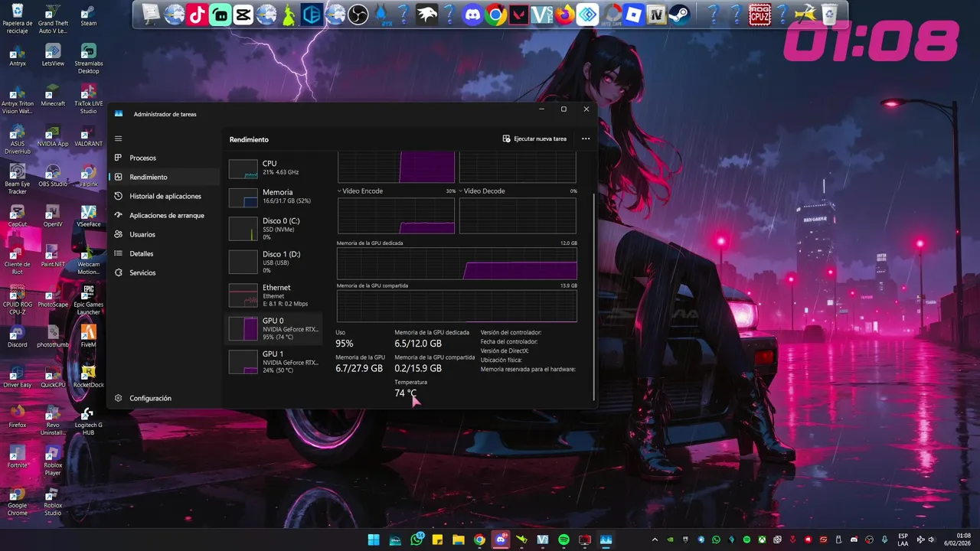Viewport: 980px width, 551px height.
Task: Click the 95% GPU usage value
Action: point(345,344)
